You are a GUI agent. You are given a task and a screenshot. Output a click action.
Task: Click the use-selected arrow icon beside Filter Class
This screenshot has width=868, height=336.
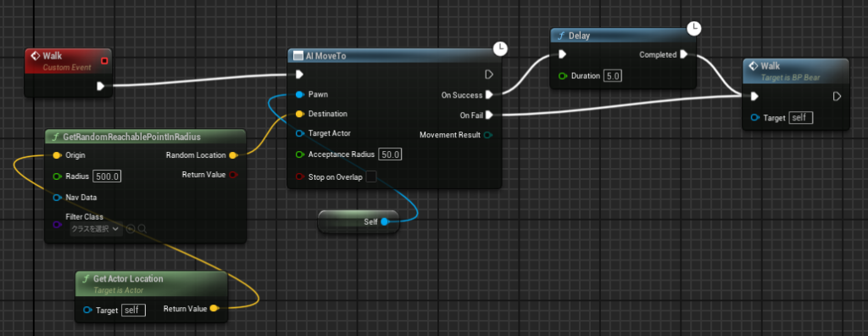click(131, 228)
